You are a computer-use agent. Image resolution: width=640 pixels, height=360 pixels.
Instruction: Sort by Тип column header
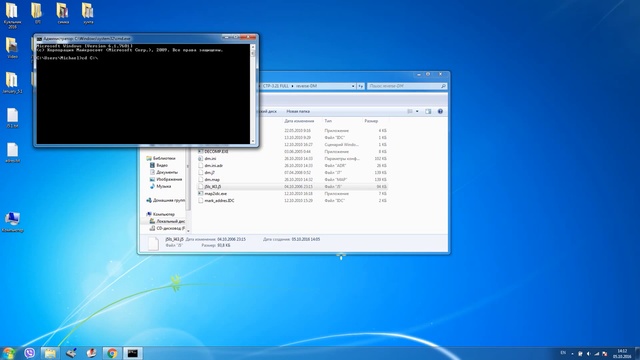tap(328, 121)
